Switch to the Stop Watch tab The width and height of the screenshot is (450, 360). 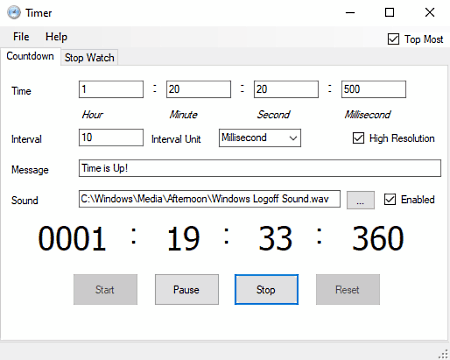tap(89, 57)
